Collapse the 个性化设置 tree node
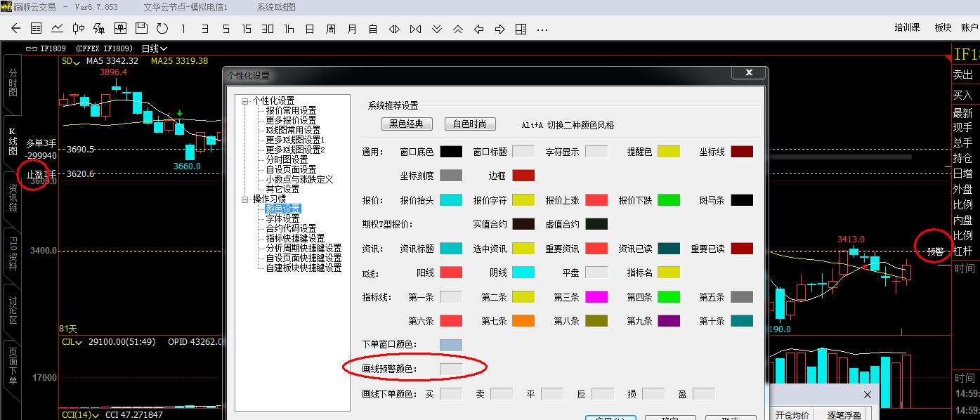The image size is (980, 420). tap(245, 101)
